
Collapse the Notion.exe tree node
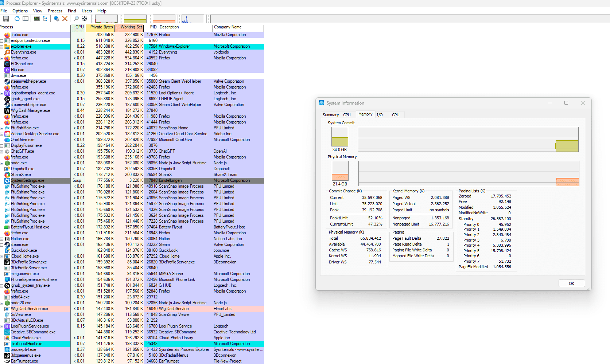[x=1, y=239]
